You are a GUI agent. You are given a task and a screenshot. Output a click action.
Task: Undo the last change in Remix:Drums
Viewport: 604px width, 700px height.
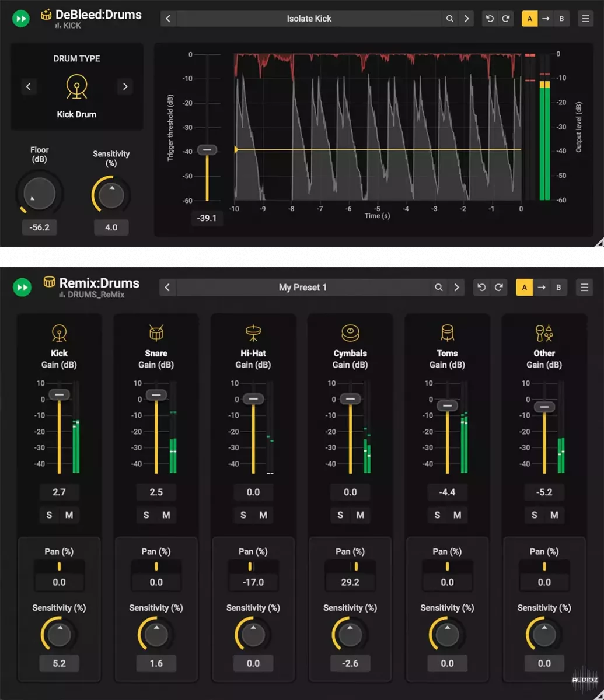point(481,288)
